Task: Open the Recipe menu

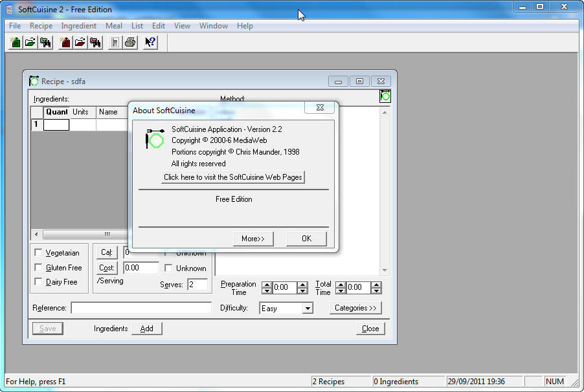Action: click(41, 26)
